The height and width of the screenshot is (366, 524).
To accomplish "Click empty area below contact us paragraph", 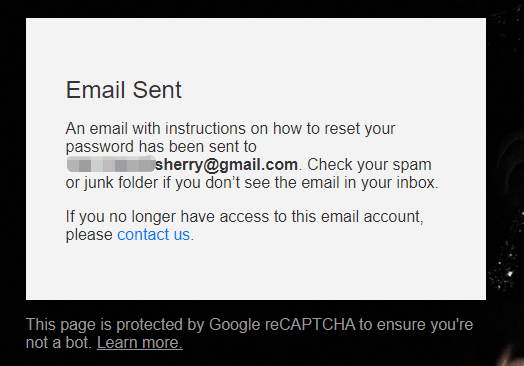I will [256, 271].
